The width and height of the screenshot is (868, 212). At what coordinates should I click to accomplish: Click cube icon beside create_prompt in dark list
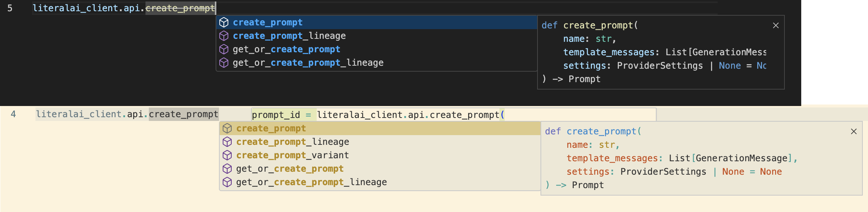(224, 22)
